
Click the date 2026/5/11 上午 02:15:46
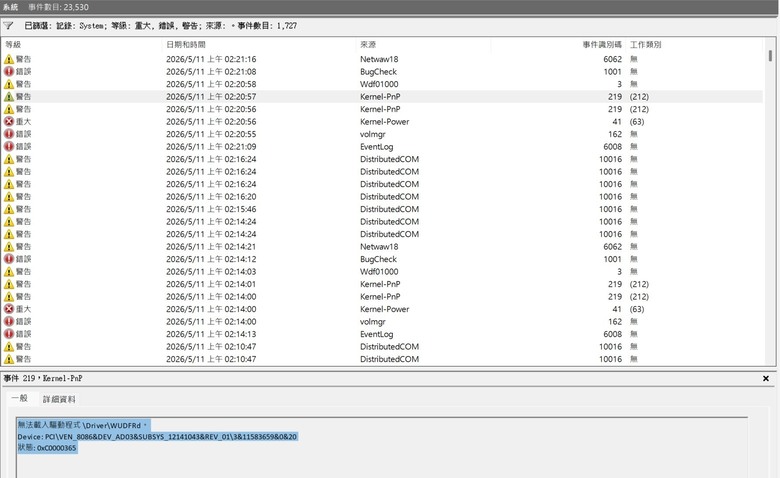click(211, 209)
